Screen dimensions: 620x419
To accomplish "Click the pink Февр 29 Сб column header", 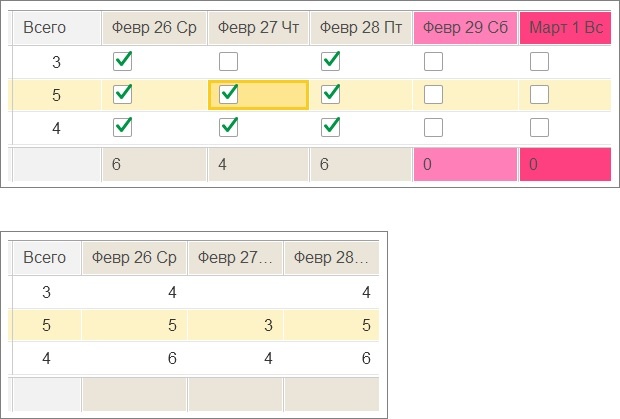I will [x=465, y=28].
